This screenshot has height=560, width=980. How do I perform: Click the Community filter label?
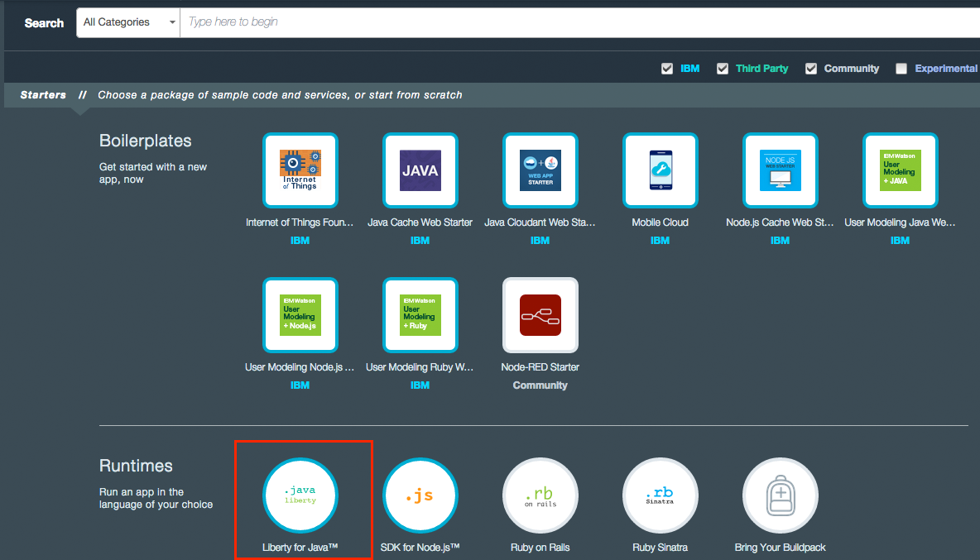tap(851, 69)
